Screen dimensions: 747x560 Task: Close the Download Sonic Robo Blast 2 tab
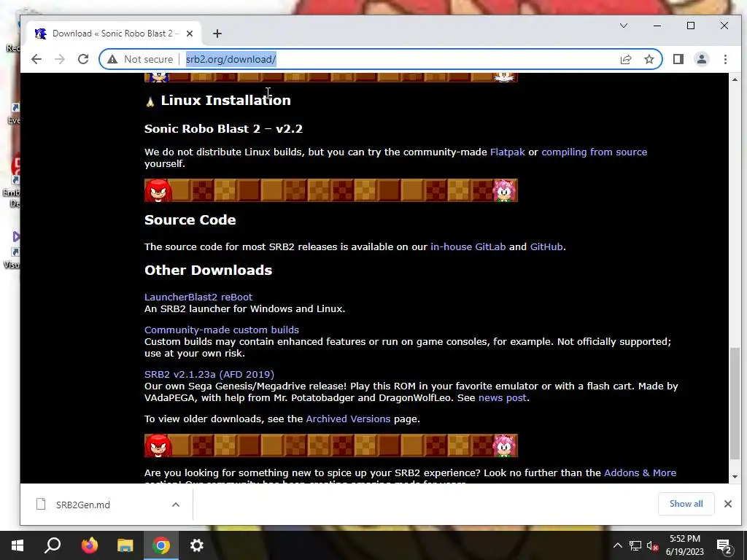(190, 34)
